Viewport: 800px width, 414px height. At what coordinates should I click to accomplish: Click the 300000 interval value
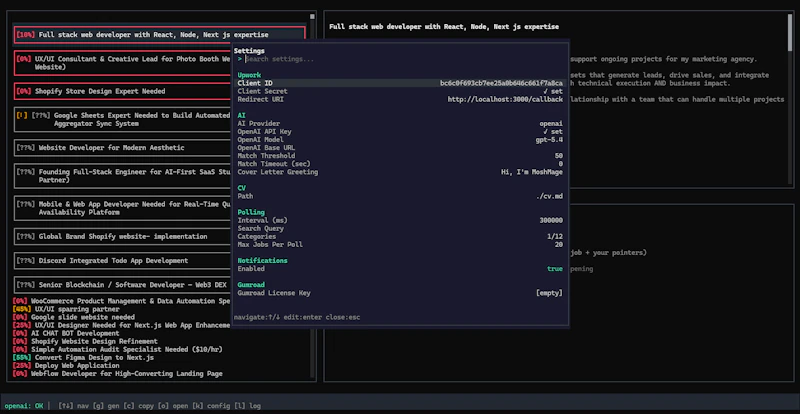pyautogui.click(x=551, y=221)
